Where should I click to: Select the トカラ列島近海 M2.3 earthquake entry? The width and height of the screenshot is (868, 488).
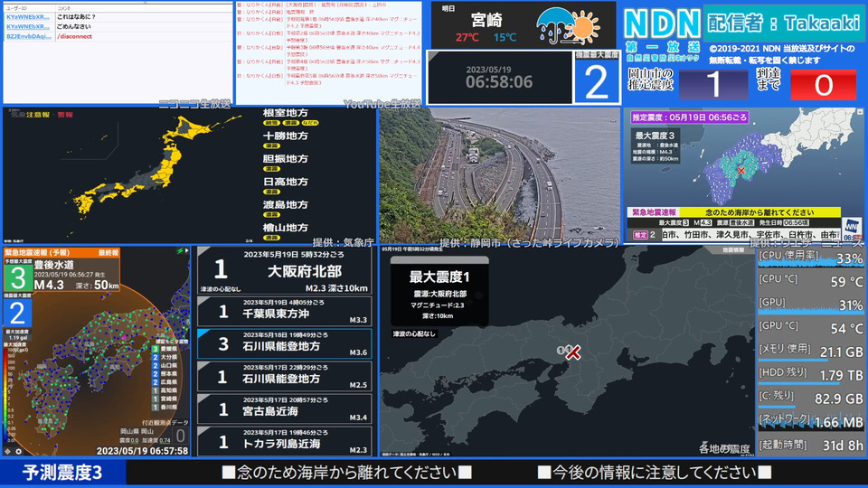[285, 442]
